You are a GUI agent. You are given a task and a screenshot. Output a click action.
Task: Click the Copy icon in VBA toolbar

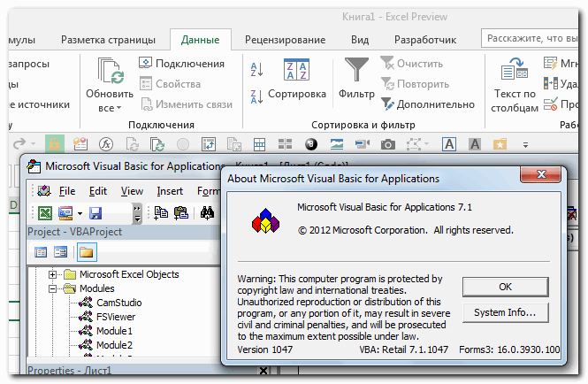(161, 213)
